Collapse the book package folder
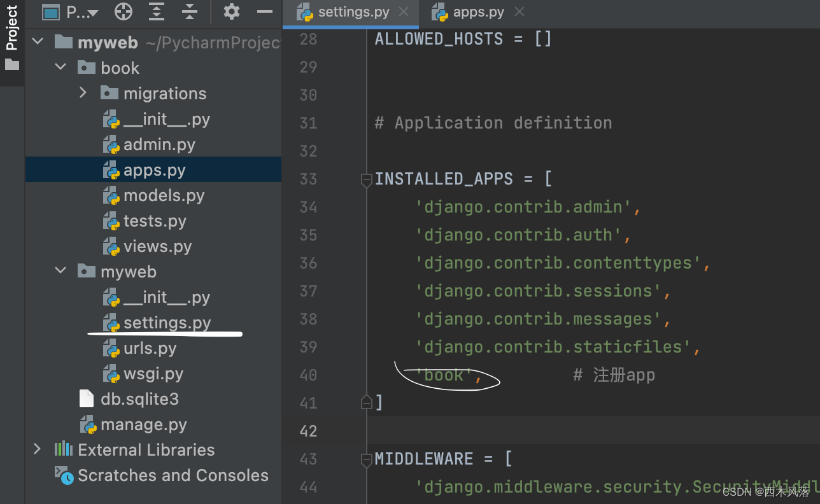The width and height of the screenshot is (820, 504). 60,67
